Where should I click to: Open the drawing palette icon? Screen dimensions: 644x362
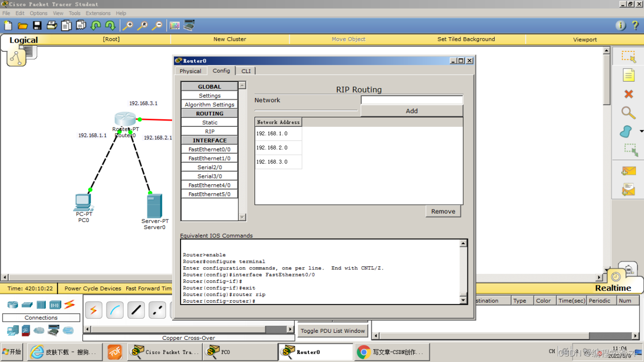pyautogui.click(x=174, y=26)
